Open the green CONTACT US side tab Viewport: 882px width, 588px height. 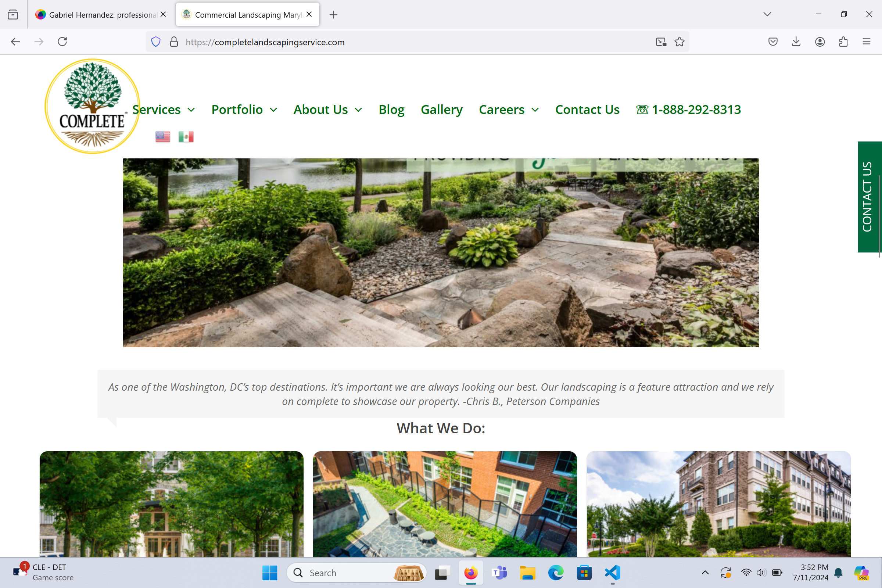868,197
